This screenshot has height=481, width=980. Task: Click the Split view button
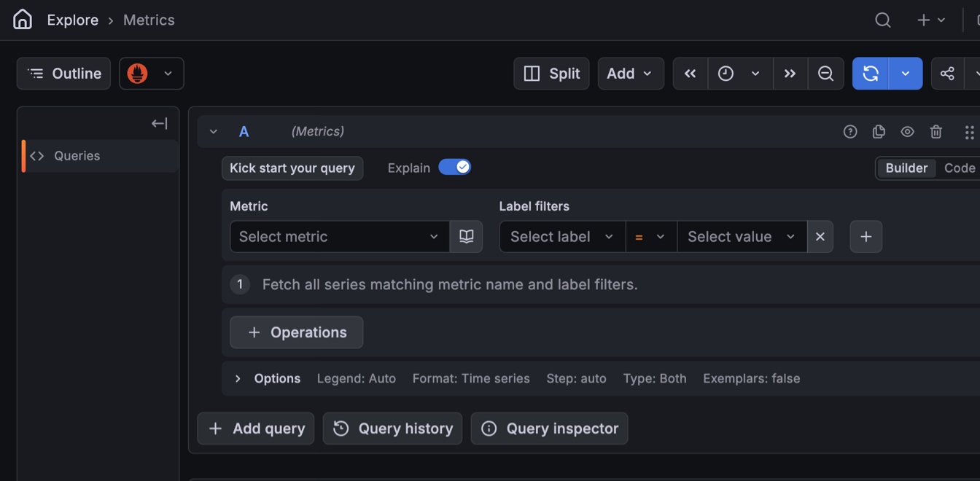[551, 74]
